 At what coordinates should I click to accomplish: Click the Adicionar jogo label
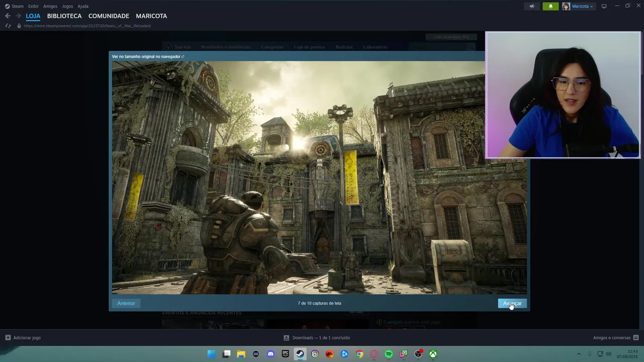click(x=27, y=338)
